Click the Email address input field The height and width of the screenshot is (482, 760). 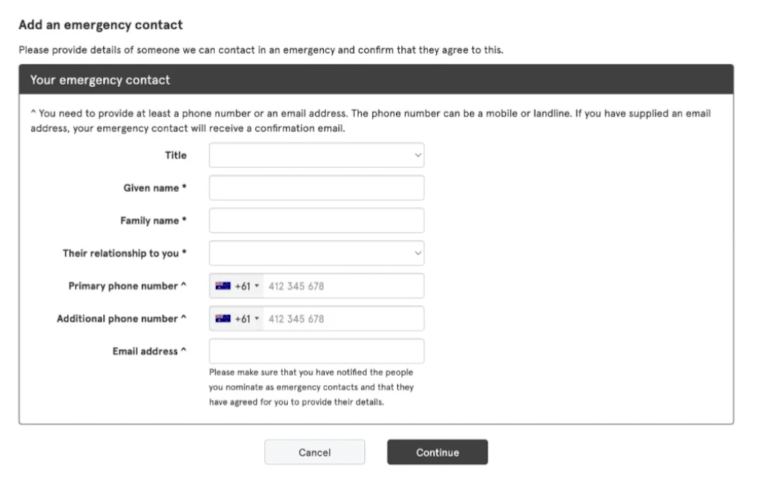click(x=316, y=351)
